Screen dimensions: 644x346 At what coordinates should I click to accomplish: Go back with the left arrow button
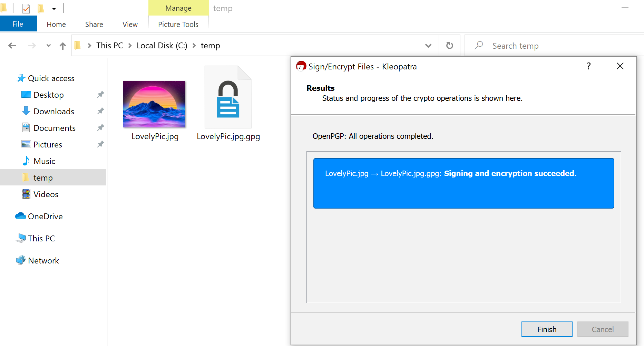point(12,46)
